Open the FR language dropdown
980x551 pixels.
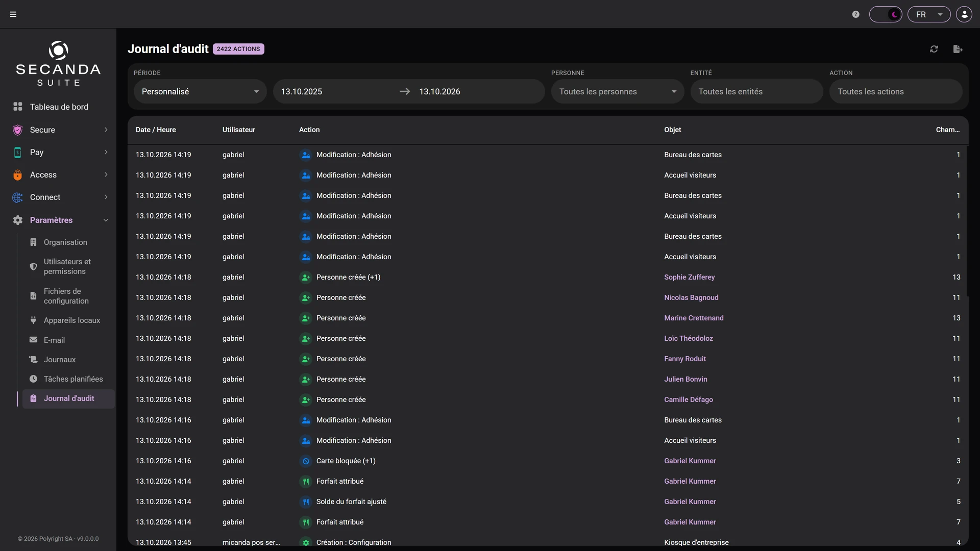point(929,14)
